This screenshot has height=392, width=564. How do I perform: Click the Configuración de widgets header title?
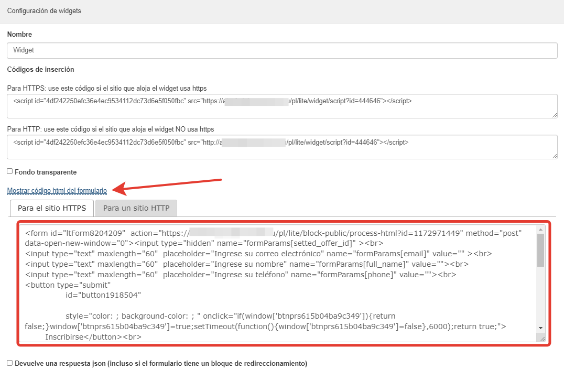coord(44,11)
